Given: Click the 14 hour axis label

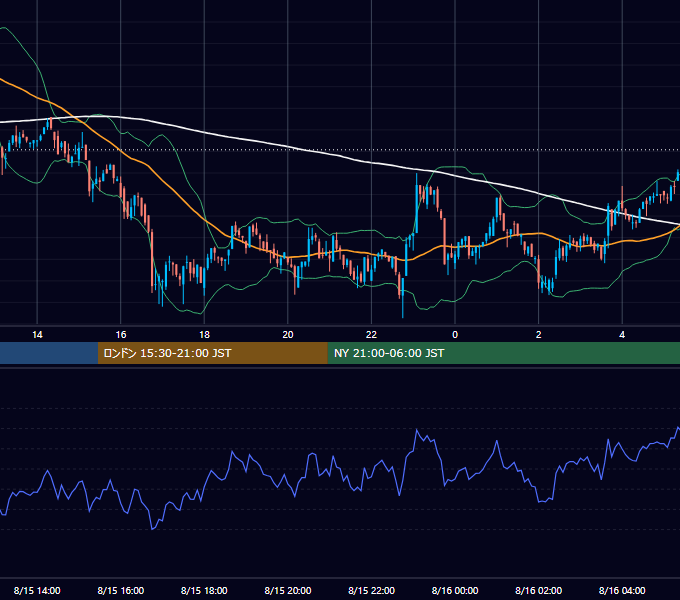Looking at the screenshot, I should coord(37,335).
